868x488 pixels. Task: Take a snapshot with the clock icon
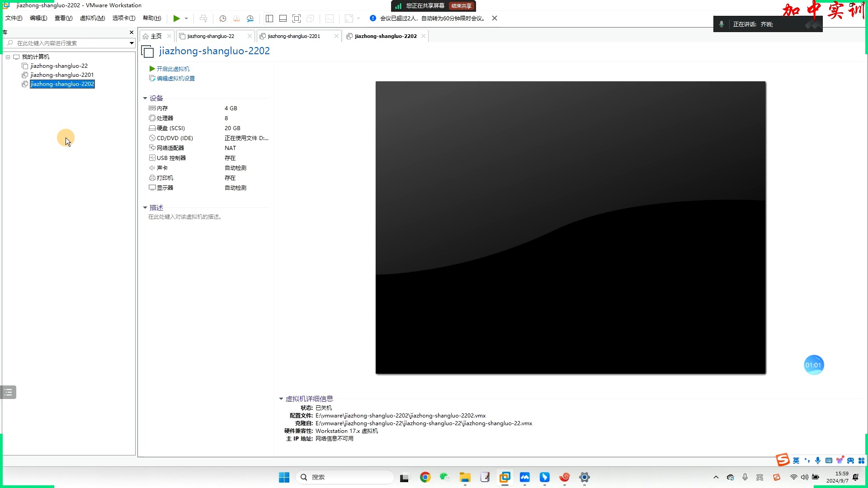pos(222,19)
